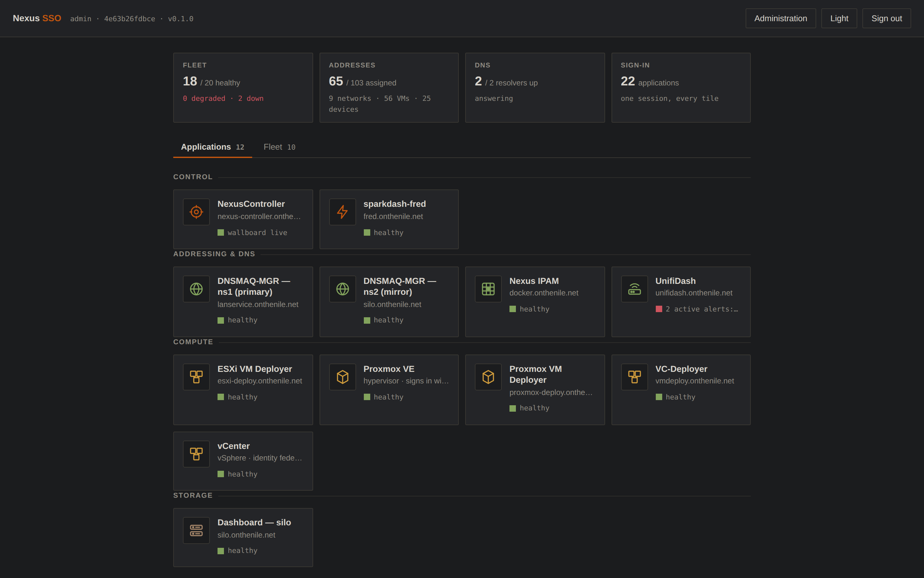Click the Dashboard — silo server icon
The width and height of the screenshot is (924, 578).
[196, 530]
